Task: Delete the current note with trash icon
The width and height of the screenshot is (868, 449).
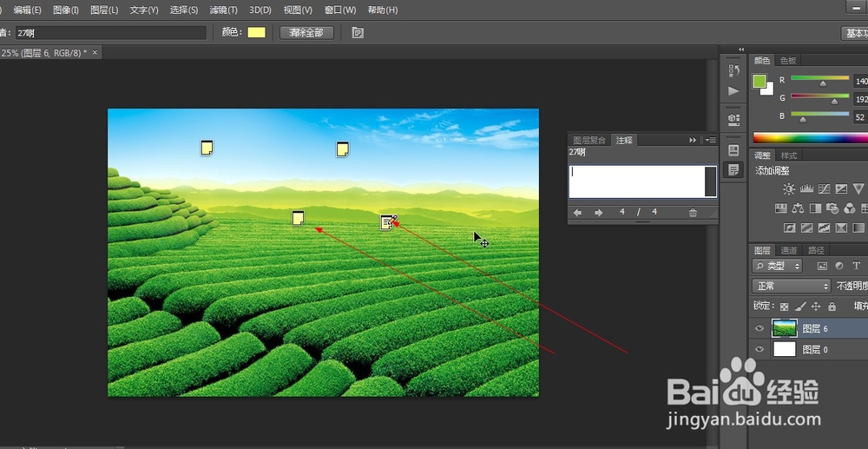Action: point(693,213)
